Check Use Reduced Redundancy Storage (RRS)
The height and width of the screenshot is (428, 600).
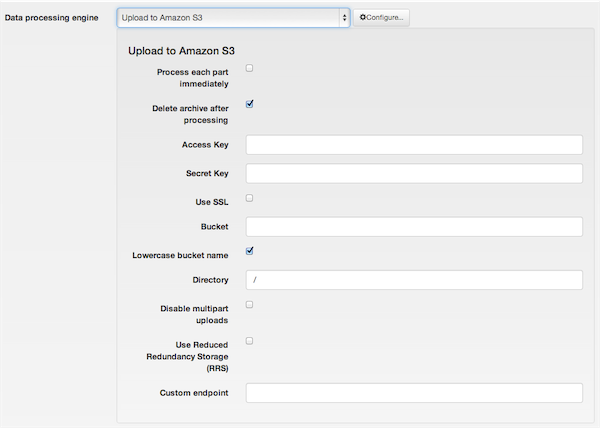pos(249,341)
